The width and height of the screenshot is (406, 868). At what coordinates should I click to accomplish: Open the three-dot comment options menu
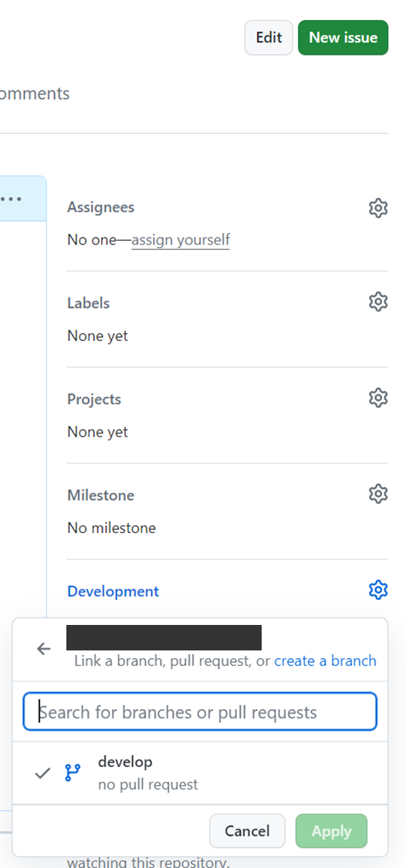coord(11,199)
